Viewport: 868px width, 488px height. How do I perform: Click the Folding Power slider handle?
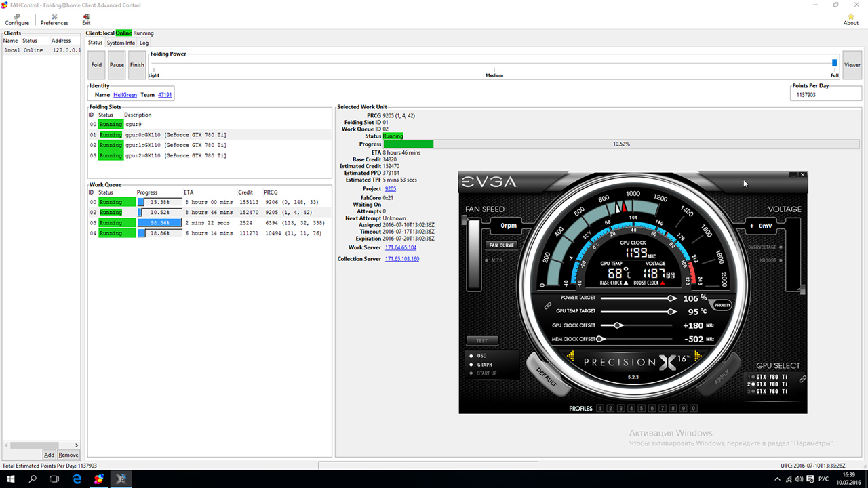tap(835, 63)
